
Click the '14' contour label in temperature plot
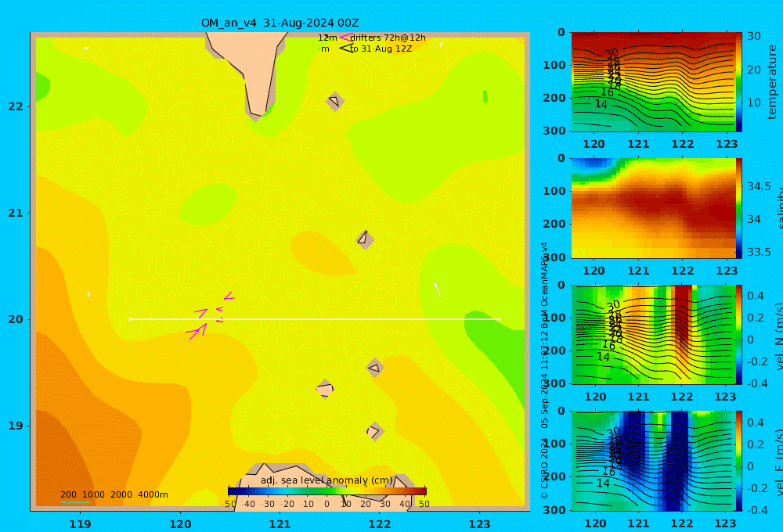coord(601,104)
